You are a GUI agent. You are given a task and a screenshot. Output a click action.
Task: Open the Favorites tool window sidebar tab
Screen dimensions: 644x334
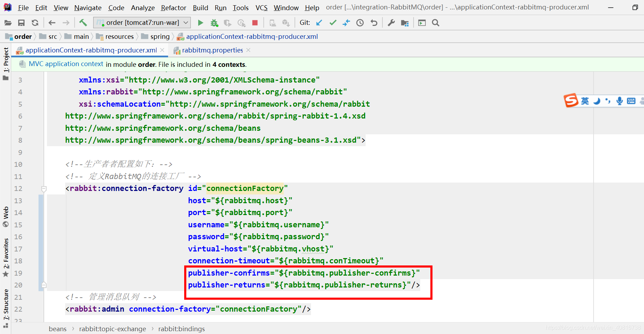pos(6,257)
